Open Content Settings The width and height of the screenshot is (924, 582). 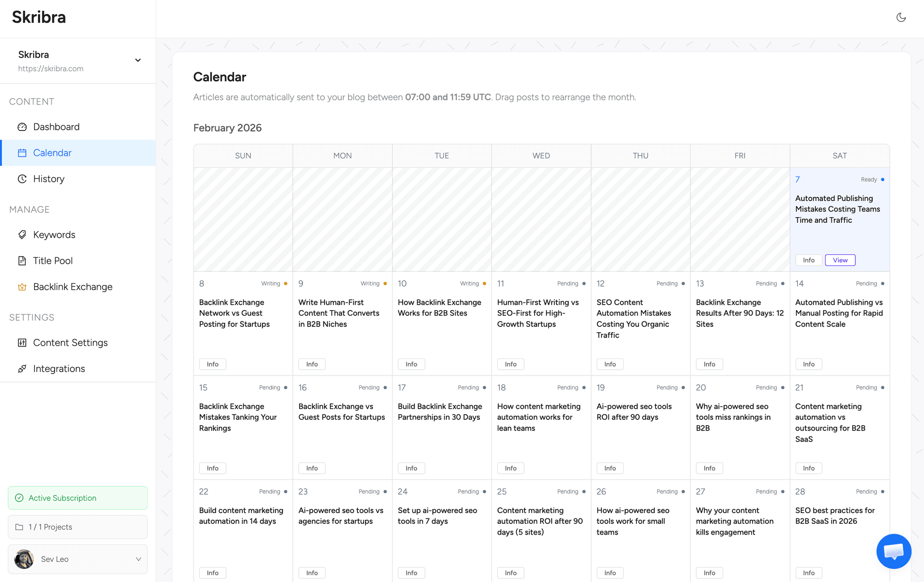pyautogui.click(x=70, y=343)
